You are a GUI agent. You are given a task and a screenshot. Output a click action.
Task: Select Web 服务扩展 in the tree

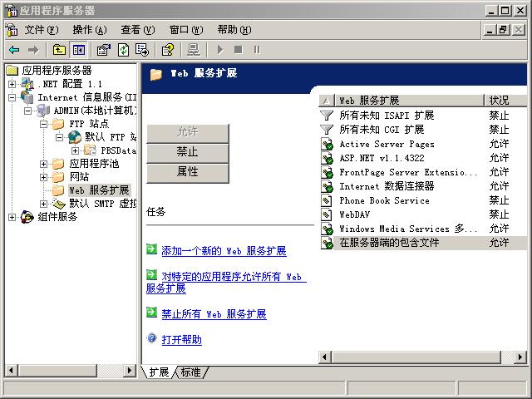(99, 190)
